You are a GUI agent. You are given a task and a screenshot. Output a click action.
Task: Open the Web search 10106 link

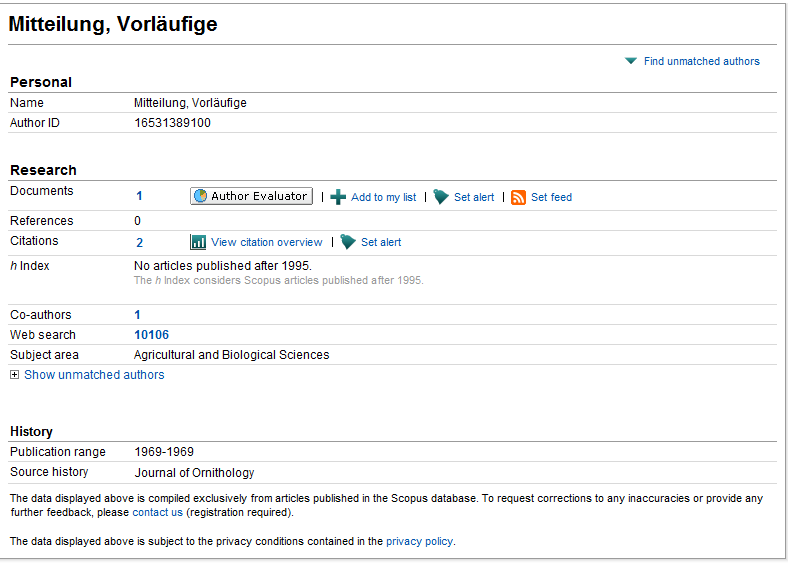(x=151, y=335)
